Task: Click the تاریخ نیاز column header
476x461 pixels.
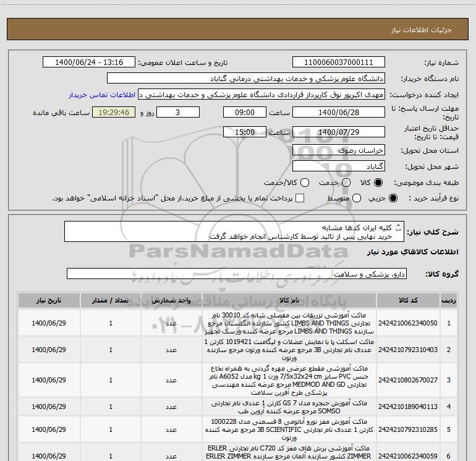Action: coord(49,301)
